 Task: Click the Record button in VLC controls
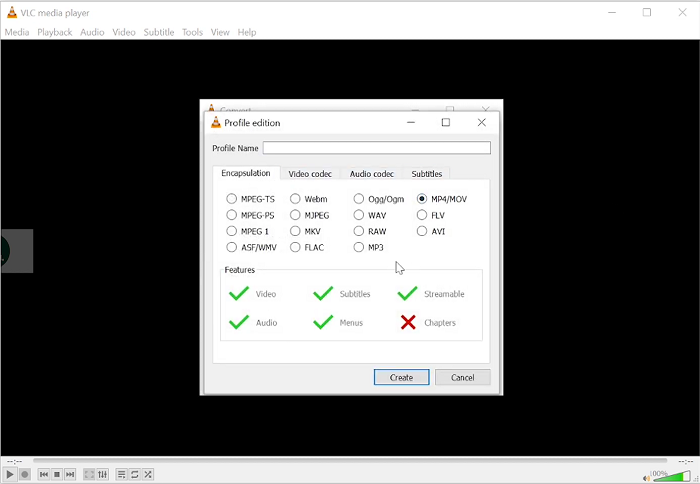25,474
